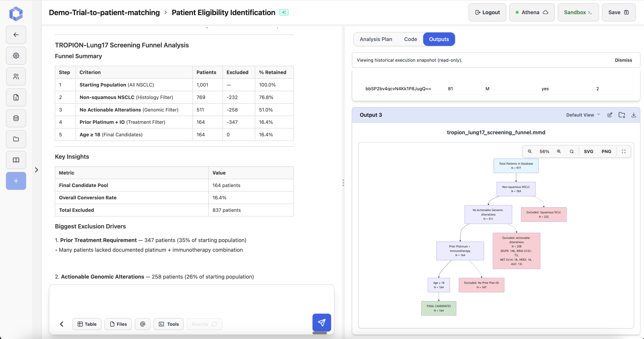644x339 pixels.
Task: Zoom in on the funnel diagram
Action: point(559,151)
